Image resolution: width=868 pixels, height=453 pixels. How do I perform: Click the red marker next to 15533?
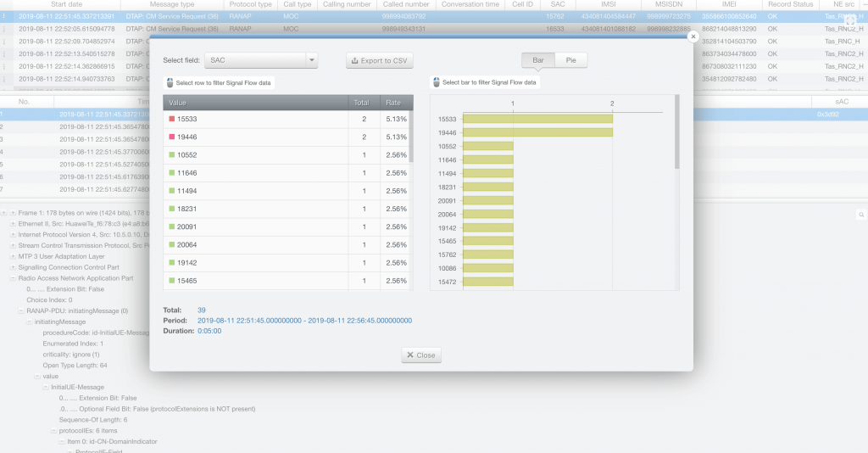171,120
